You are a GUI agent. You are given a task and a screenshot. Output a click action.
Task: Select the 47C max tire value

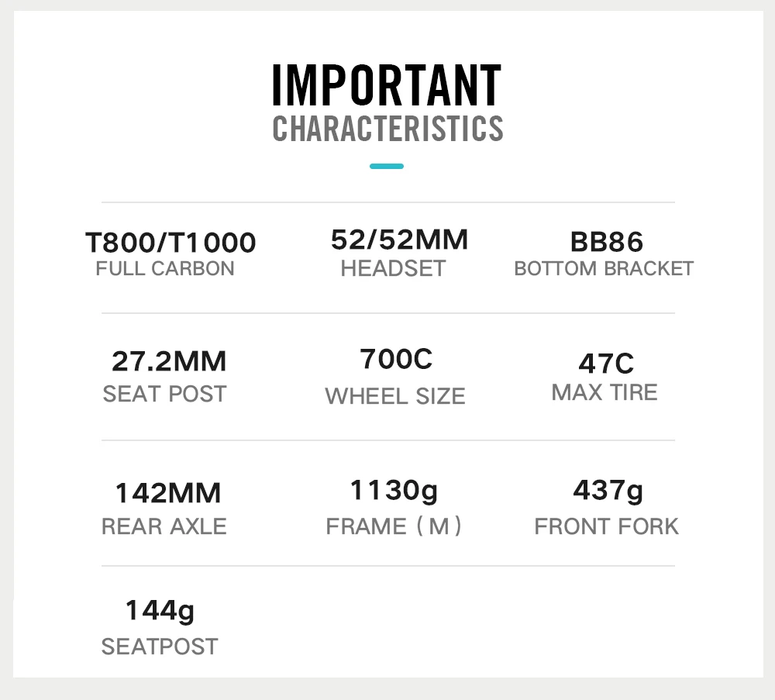(606, 363)
